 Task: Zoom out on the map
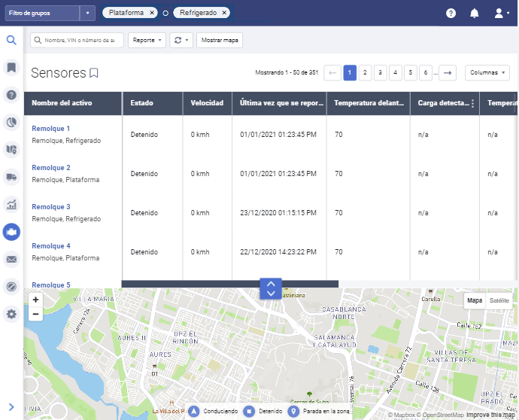click(x=35, y=314)
